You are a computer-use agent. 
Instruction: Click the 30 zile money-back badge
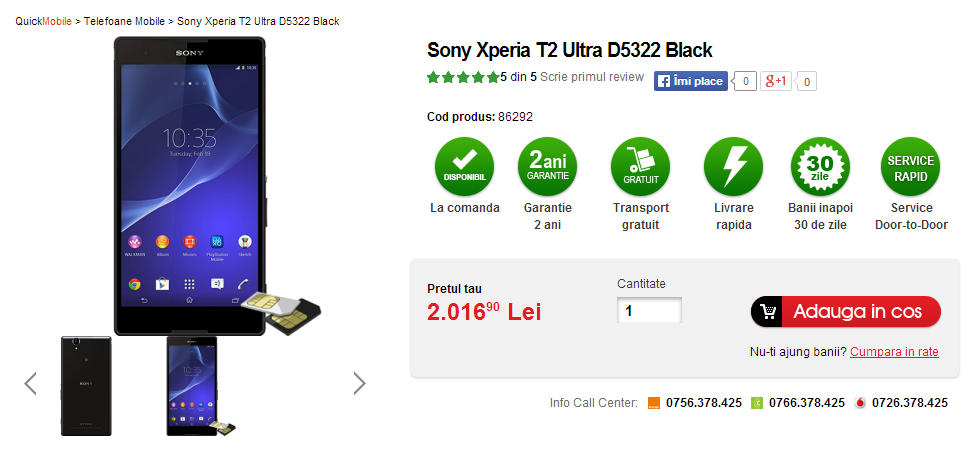[819, 166]
